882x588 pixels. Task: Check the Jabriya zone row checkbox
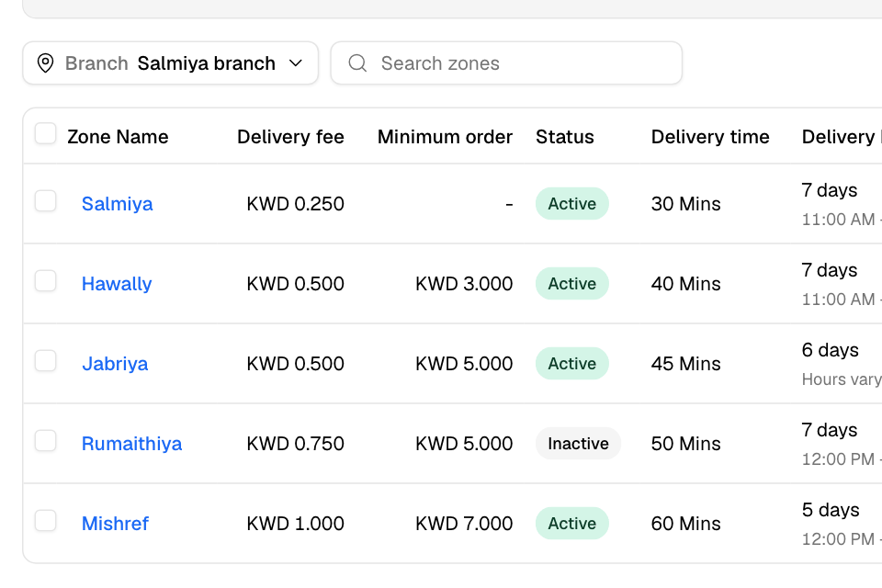(46, 361)
